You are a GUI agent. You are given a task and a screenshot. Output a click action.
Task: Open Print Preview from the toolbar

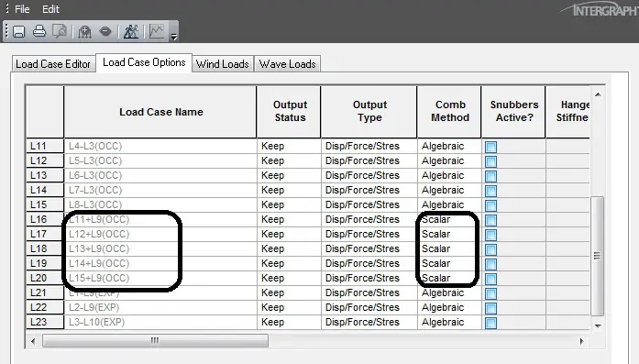point(60,31)
